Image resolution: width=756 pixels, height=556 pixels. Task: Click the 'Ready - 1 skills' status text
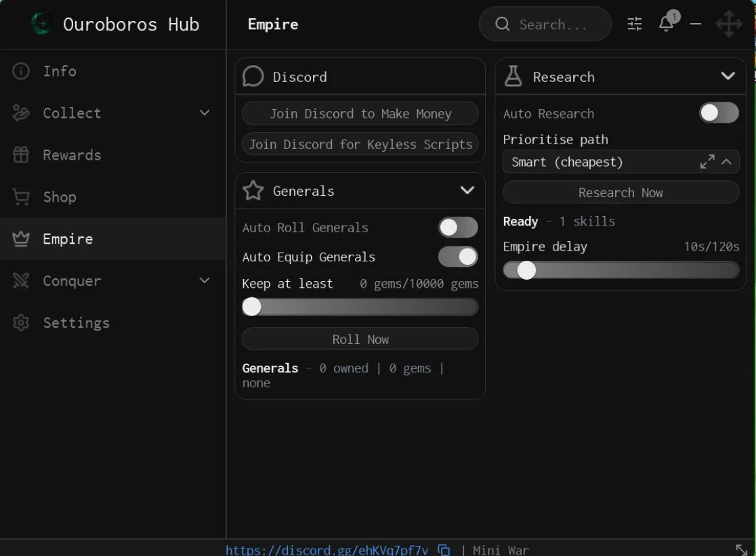coord(559,221)
